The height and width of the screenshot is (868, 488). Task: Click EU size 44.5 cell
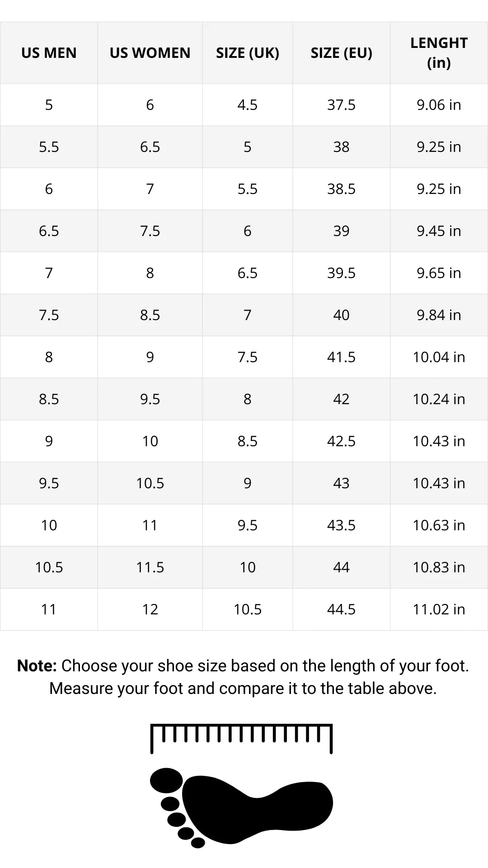tap(342, 609)
